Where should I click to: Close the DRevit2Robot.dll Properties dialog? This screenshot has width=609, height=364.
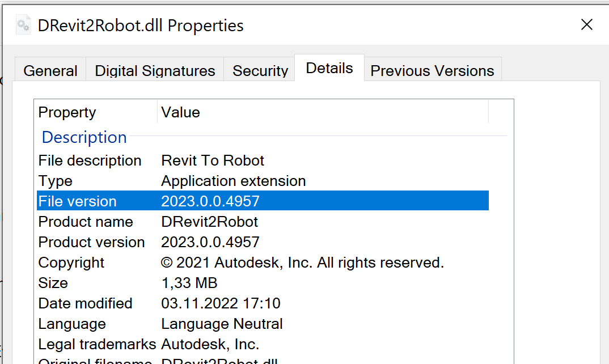coord(587,24)
